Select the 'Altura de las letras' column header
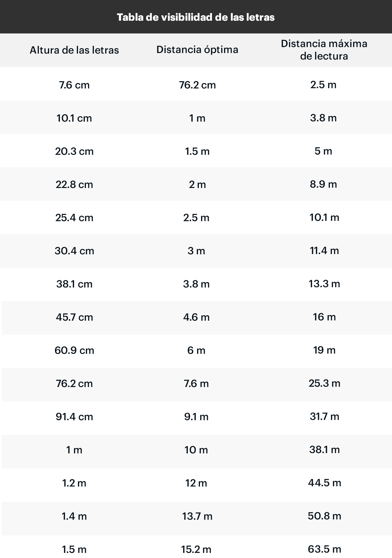 74,50
